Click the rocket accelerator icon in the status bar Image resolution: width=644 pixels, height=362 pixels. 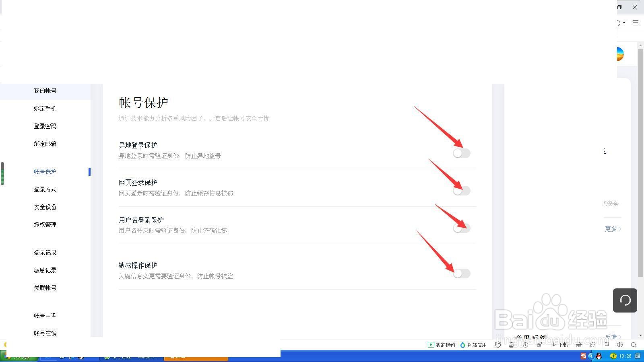click(539, 345)
